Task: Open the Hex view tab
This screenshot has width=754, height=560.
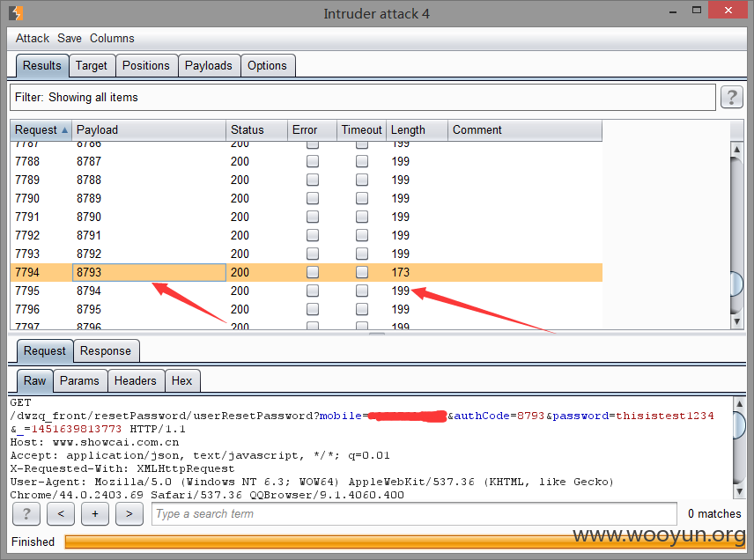Action: (181, 381)
